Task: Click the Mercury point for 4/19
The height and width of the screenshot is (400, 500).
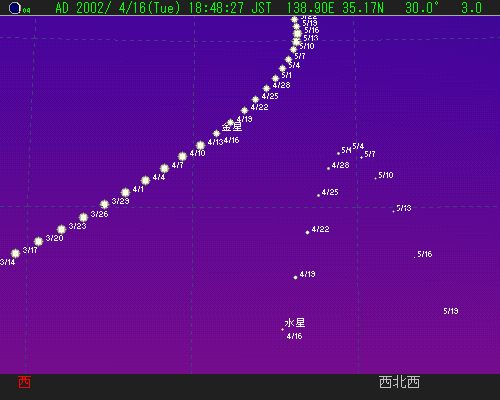Action: pyautogui.click(x=295, y=277)
